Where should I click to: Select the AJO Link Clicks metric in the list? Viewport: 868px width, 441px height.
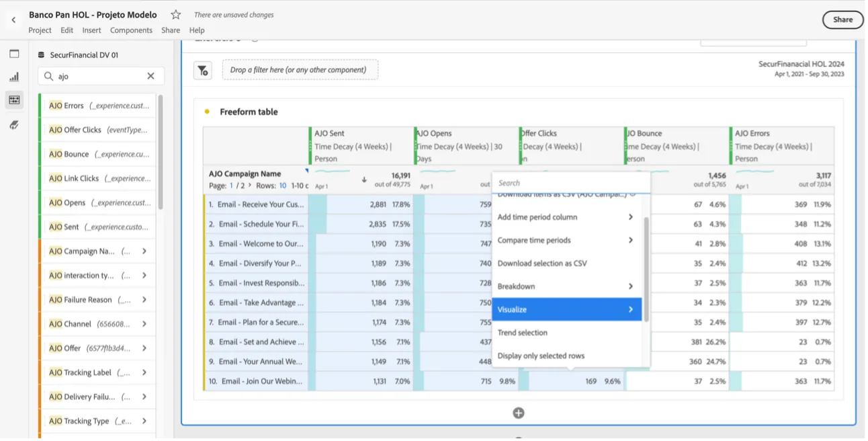97,179
